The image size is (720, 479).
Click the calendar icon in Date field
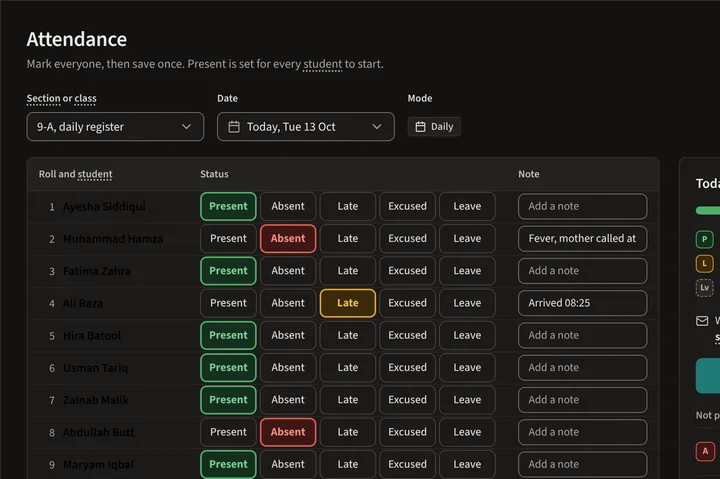coord(234,127)
